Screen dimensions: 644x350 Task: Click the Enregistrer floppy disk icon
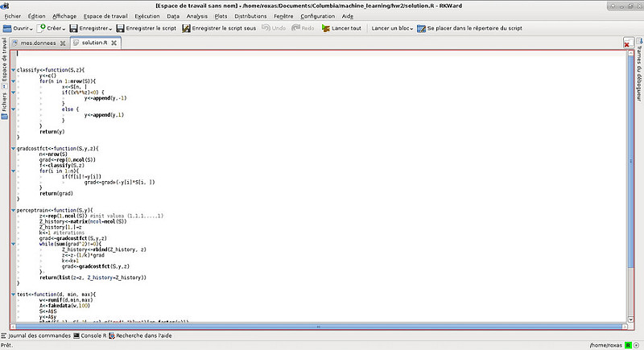(x=73, y=28)
